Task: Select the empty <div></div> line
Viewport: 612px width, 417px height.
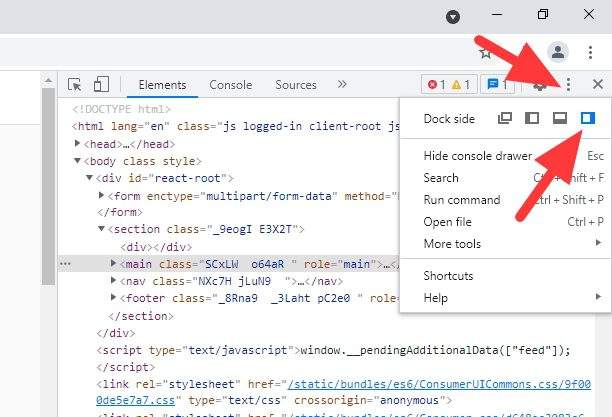Action: tap(156, 247)
